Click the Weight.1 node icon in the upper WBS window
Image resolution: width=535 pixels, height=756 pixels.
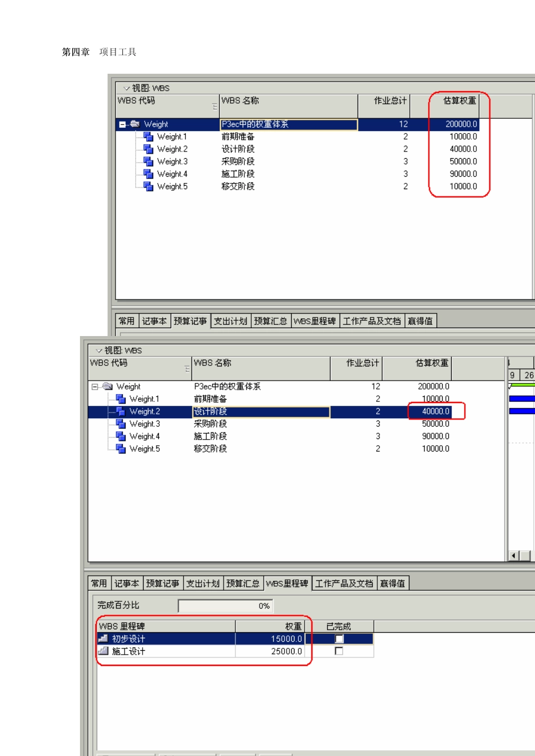click(x=149, y=137)
